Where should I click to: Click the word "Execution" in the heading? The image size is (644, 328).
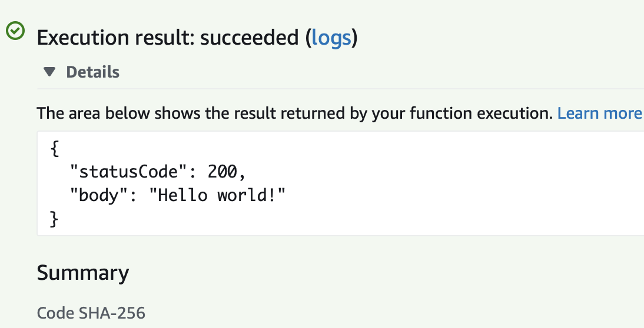tap(84, 38)
